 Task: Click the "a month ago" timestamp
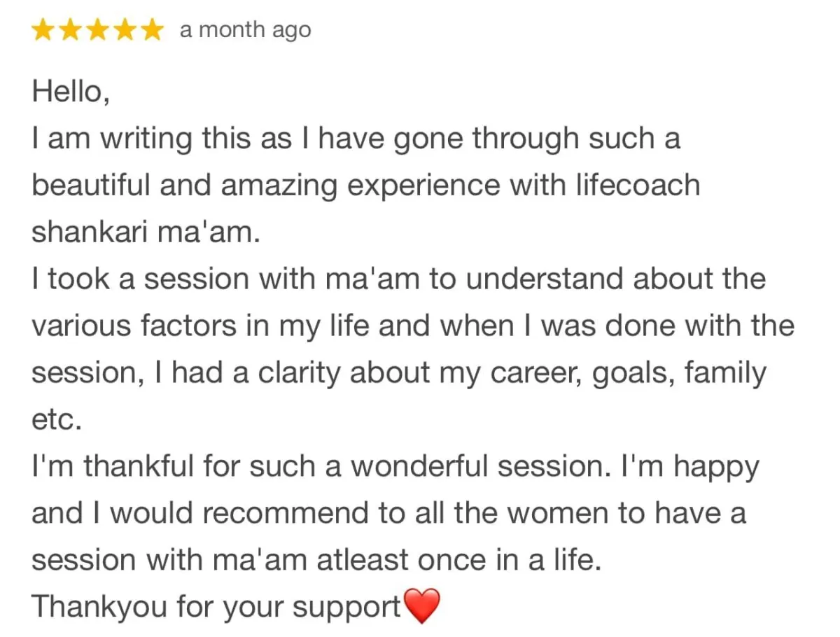[x=245, y=31]
